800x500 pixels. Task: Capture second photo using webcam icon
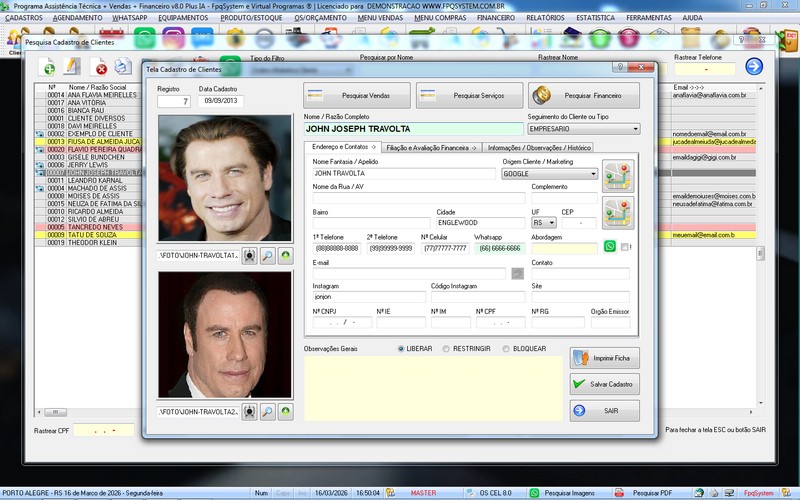pos(249,412)
